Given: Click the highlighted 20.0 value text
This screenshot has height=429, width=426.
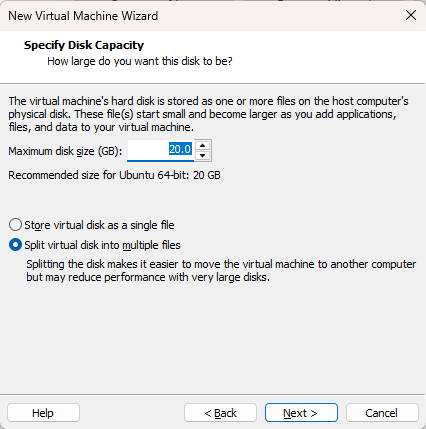Looking at the screenshot, I should coord(180,149).
